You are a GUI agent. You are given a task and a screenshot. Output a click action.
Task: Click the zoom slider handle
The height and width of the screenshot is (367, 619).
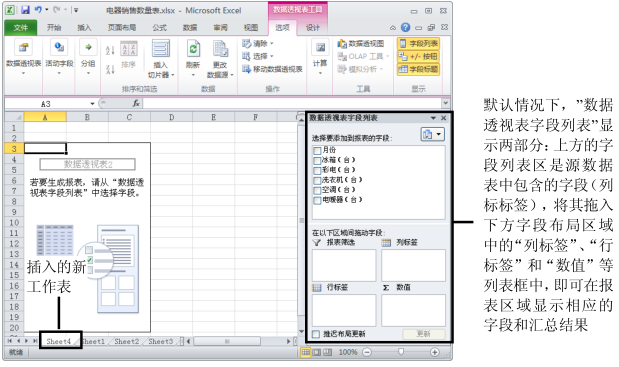(401, 351)
